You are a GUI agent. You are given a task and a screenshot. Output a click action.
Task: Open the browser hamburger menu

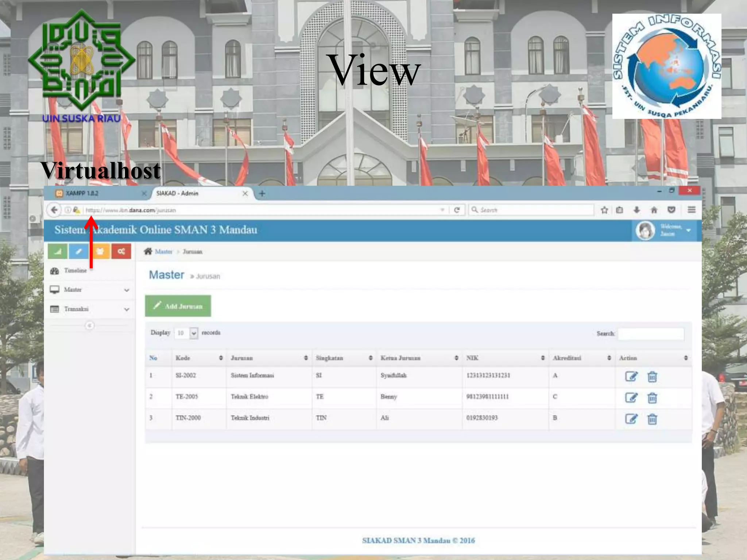(x=692, y=210)
